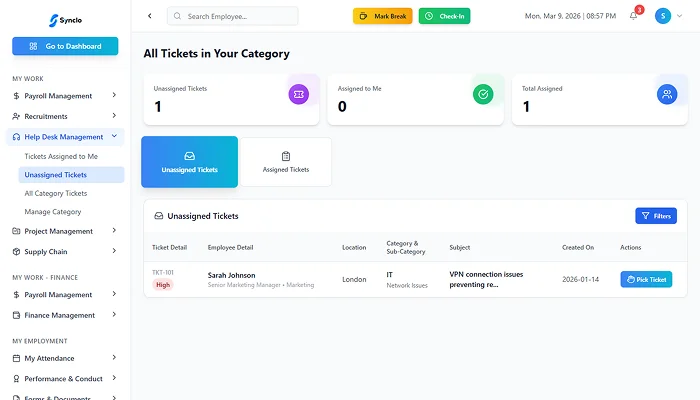Click the Search Employee input field

point(233,16)
